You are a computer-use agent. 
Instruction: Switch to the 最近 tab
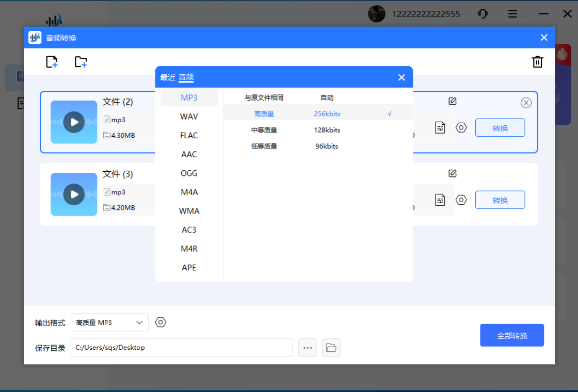click(x=168, y=77)
